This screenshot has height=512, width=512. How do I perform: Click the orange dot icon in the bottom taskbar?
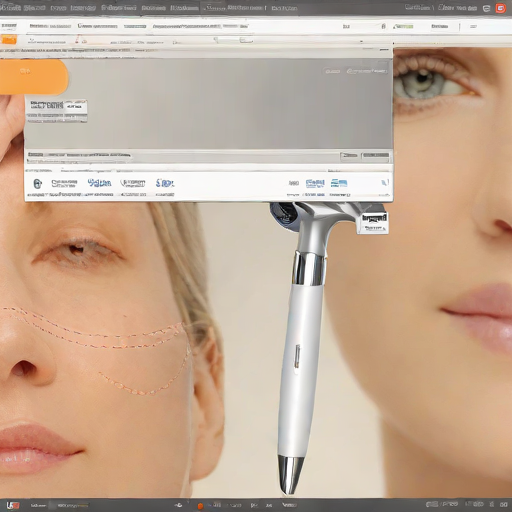pos(200,506)
